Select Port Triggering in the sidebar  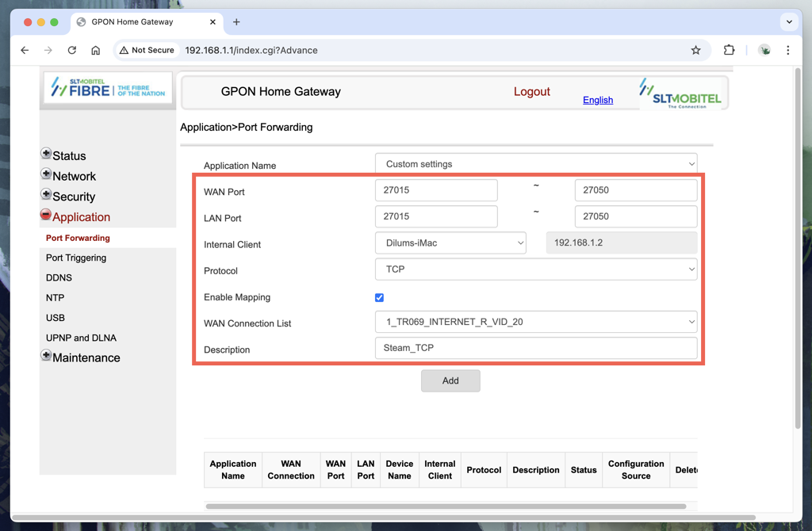point(76,258)
